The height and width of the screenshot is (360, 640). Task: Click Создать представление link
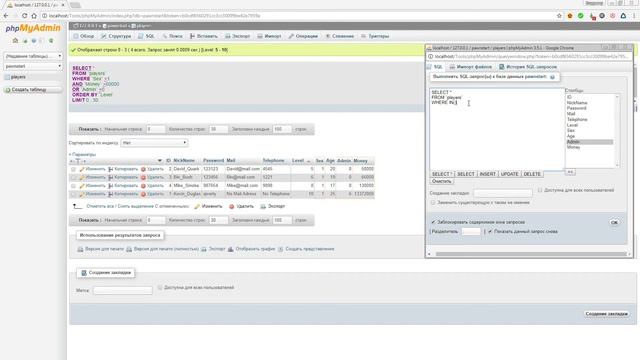pyautogui.click(x=306, y=249)
